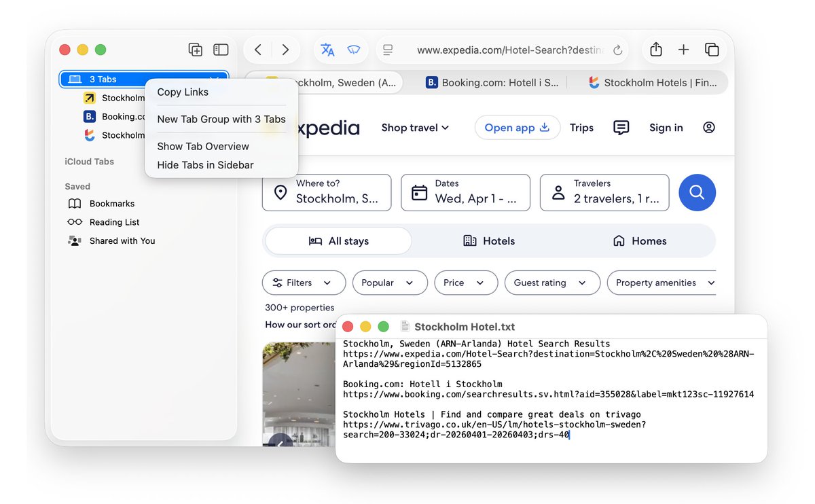This screenshot has width=815, height=504.
Task: Open the Dates picker field
Action: [x=465, y=192]
